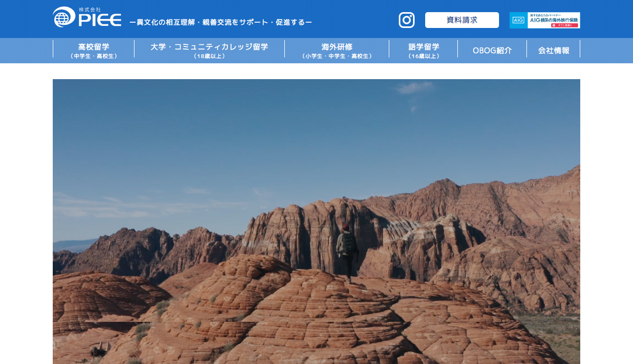
Task: Expand the 大学・コミュニティカレッジ留学 menu
Action: point(209,50)
